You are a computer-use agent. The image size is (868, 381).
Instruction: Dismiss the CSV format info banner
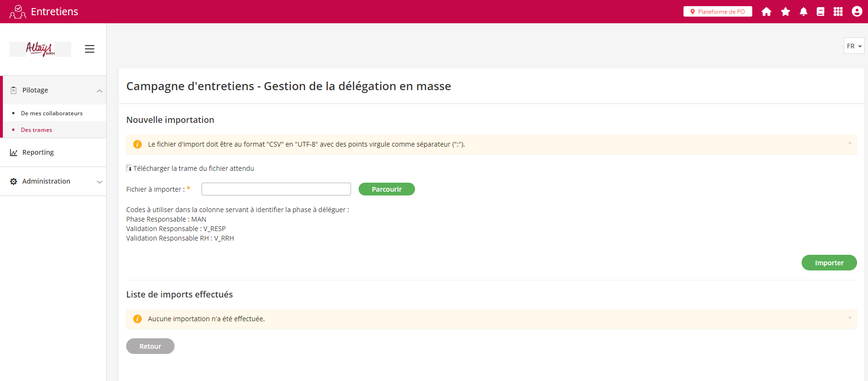click(x=850, y=143)
